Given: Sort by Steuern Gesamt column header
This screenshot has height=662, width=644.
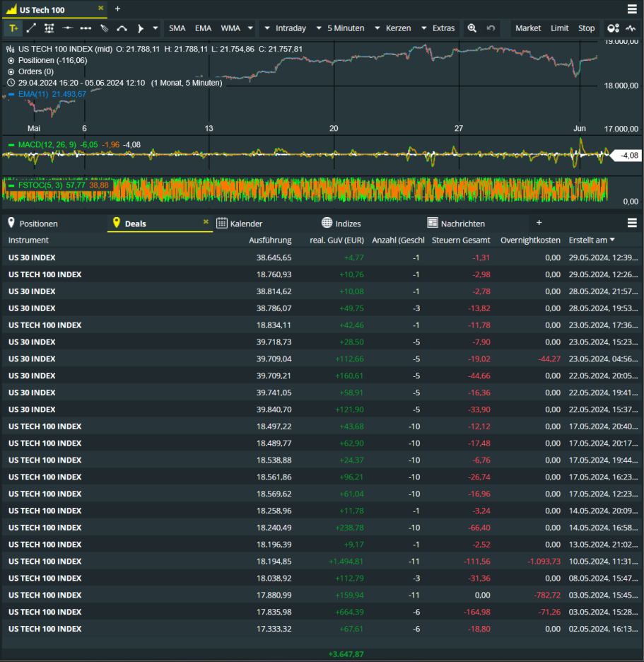Looking at the screenshot, I should (461, 240).
